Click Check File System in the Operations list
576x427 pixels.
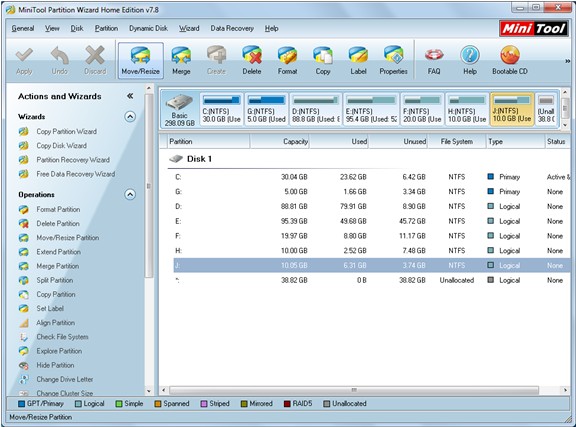[62, 337]
